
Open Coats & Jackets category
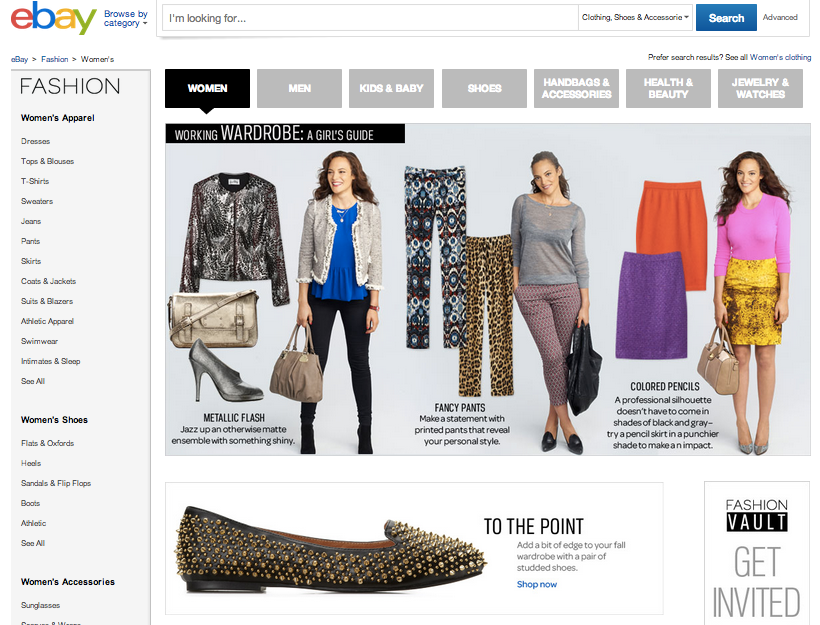click(48, 281)
